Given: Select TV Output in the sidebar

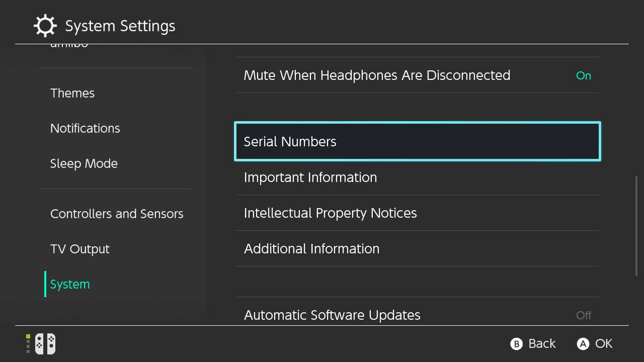Looking at the screenshot, I should (x=80, y=249).
